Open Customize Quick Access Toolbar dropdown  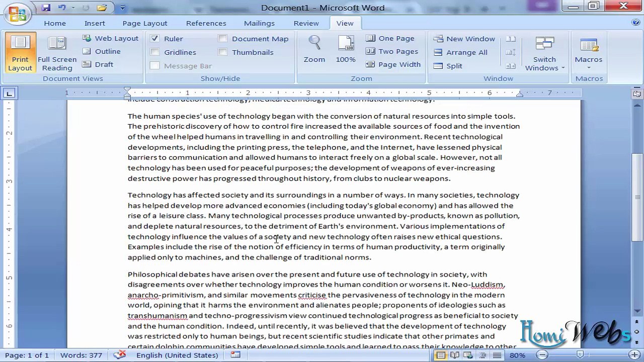coord(123,8)
